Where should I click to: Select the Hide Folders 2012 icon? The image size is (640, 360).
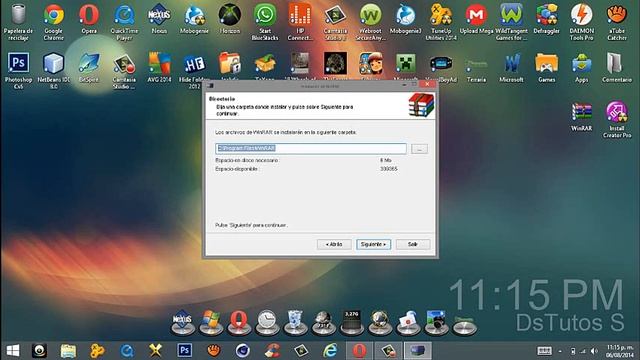[x=194, y=70]
